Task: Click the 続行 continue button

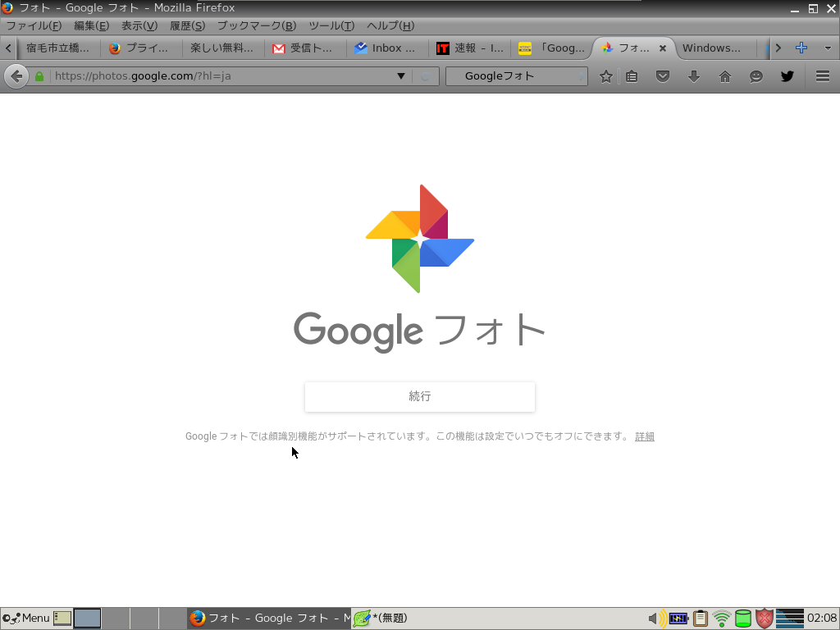Action: point(420,396)
